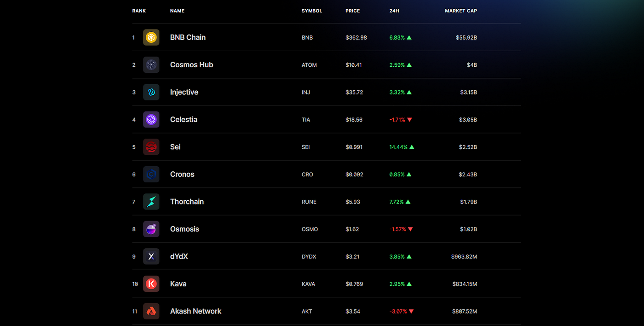Sort by the NAME column header
The image size is (644, 326).
coord(177,11)
